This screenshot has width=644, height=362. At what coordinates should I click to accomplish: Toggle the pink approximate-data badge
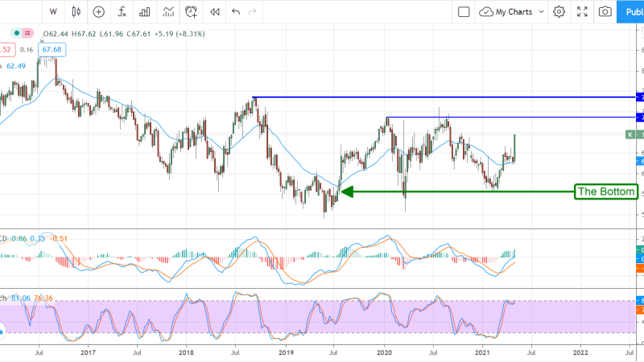tap(27, 33)
